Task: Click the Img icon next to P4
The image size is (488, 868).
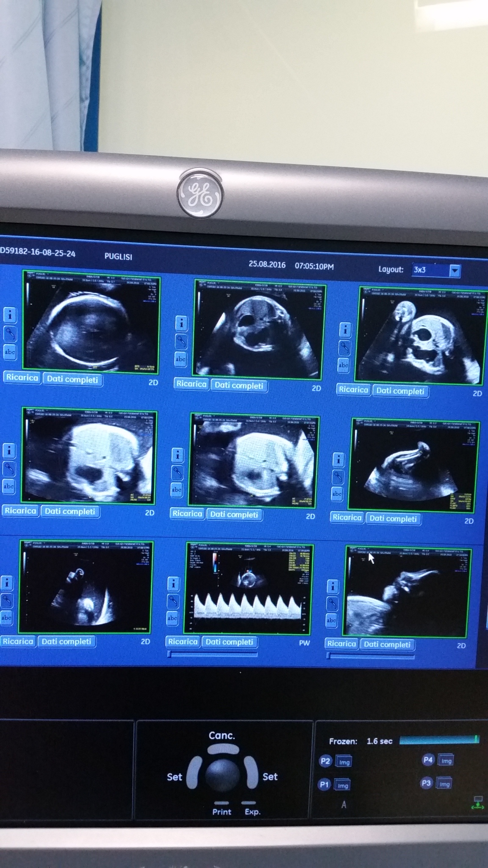Action: [x=446, y=760]
